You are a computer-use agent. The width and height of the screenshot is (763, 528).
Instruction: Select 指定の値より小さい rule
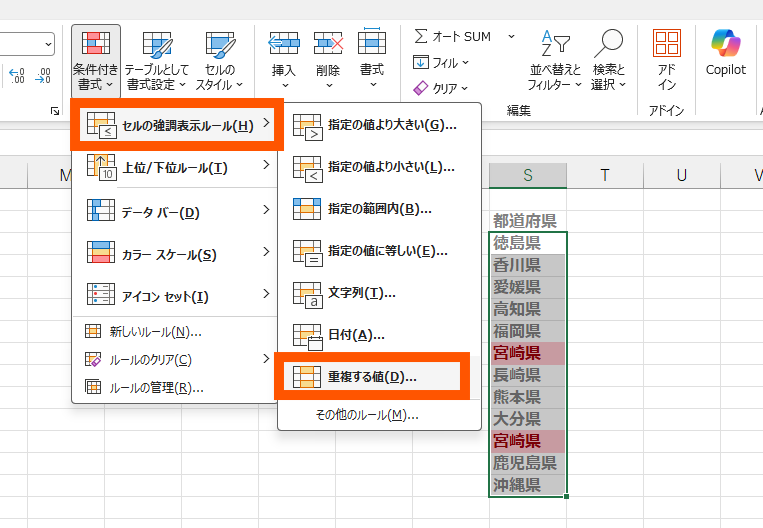[380, 168]
